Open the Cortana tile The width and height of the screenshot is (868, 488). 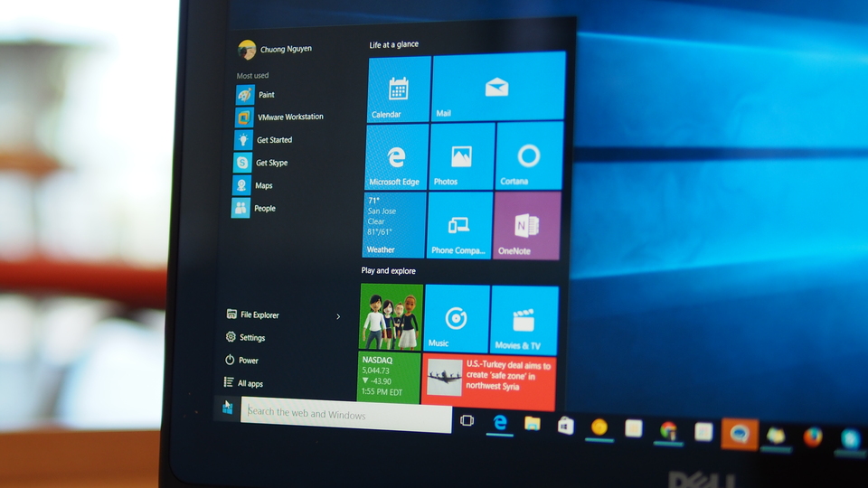pyautogui.click(x=529, y=155)
